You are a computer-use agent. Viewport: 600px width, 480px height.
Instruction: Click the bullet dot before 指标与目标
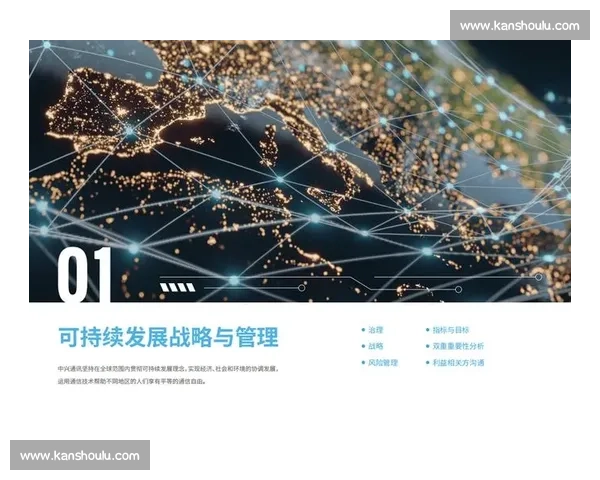pyautogui.click(x=427, y=330)
